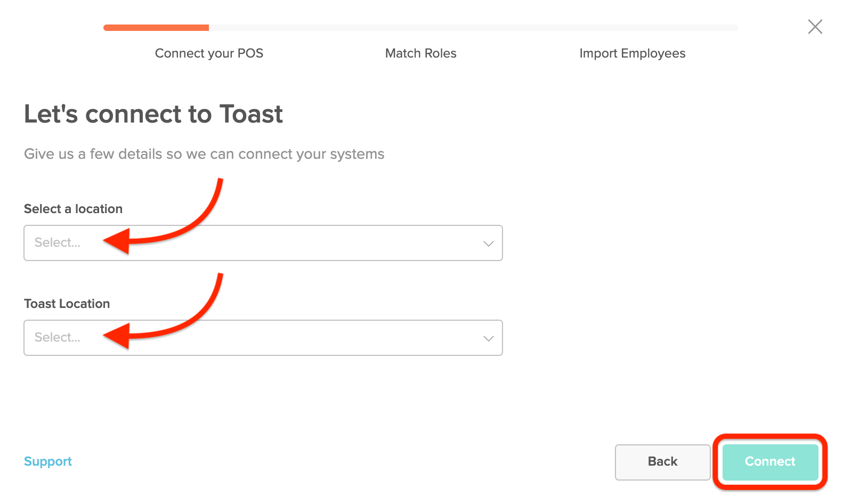Click the Select a location label
This screenshot has width=843, height=504.
click(x=73, y=209)
